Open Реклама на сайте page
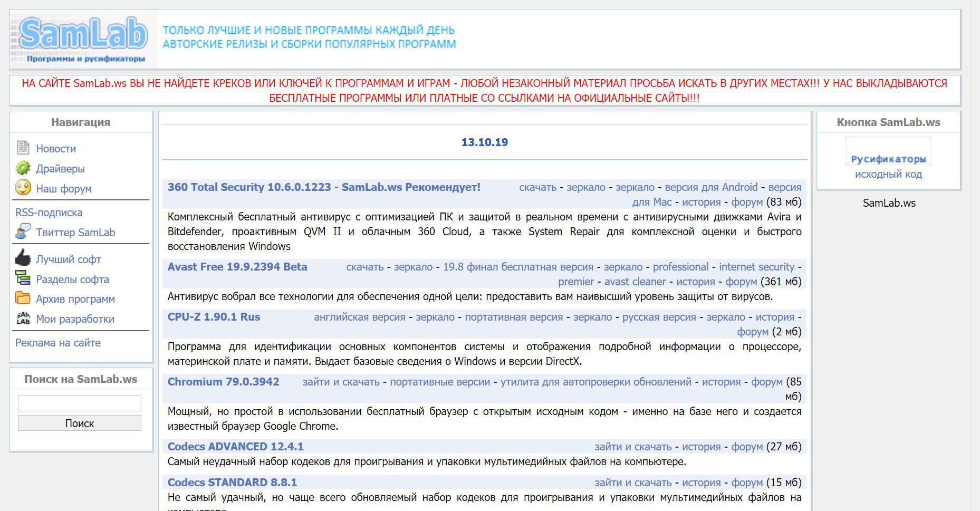Viewport: 980px width, 511px height. pos(58,343)
